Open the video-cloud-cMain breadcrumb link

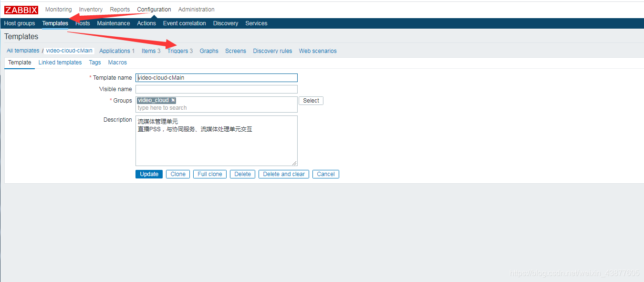(x=69, y=51)
